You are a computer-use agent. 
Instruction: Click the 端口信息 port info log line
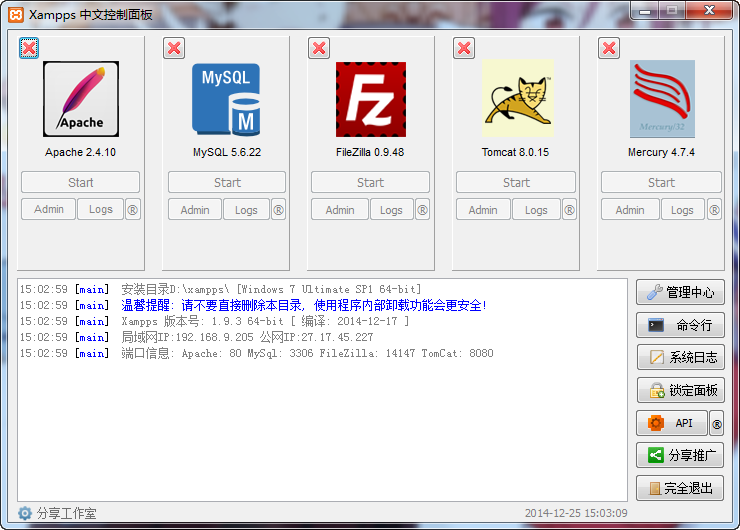coord(307,353)
